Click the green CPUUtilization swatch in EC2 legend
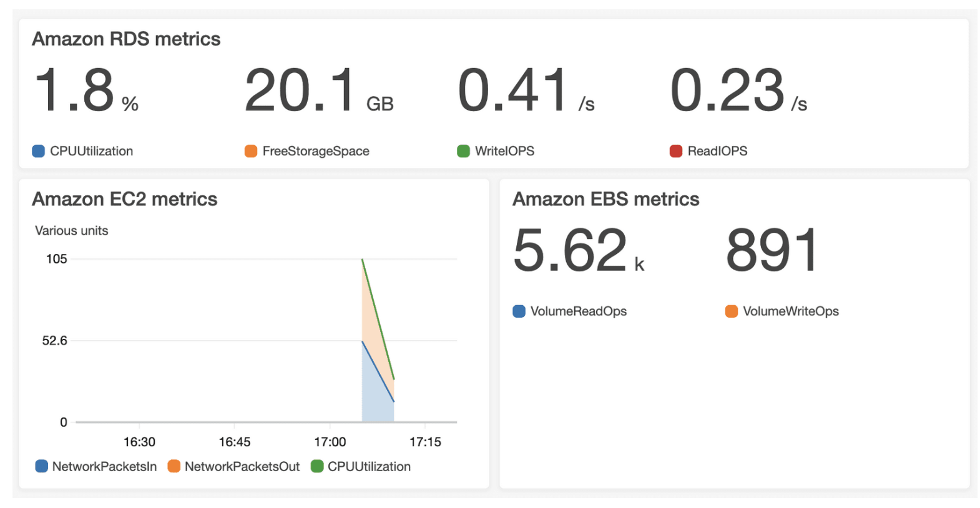This screenshot has width=980, height=508. click(x=317, y=466)
